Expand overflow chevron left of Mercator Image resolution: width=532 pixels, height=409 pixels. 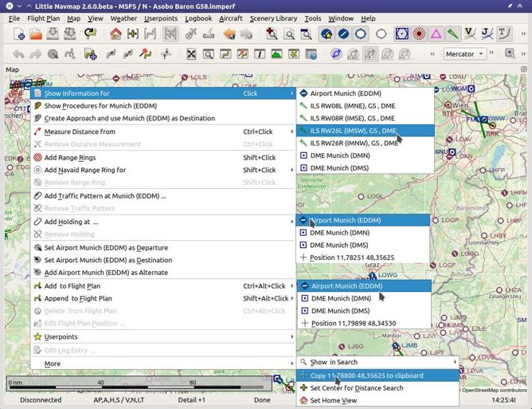[x=432, y=53]
